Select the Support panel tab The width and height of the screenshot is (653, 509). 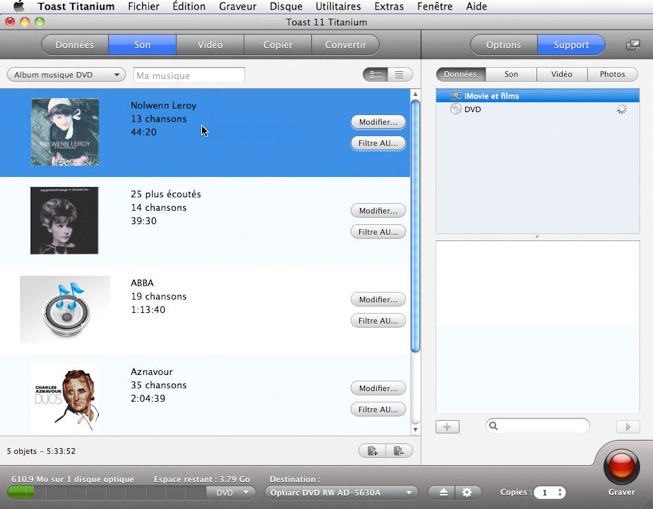coord(571,45)
